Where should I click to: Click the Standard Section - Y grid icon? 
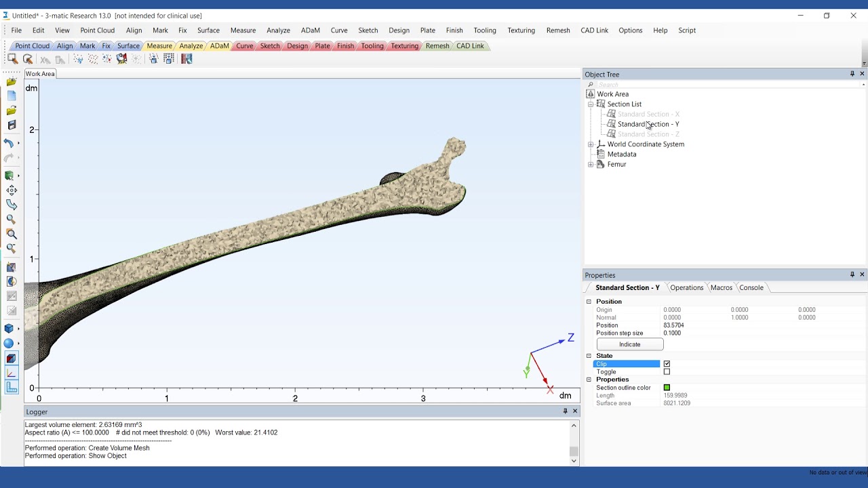pos(612,124)
